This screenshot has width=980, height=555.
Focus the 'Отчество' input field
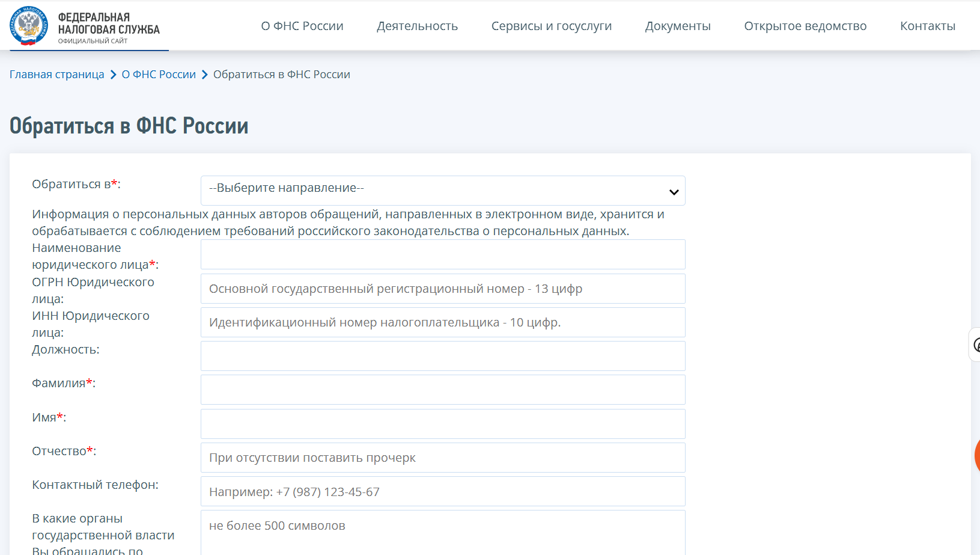click(x=443, y=458)
